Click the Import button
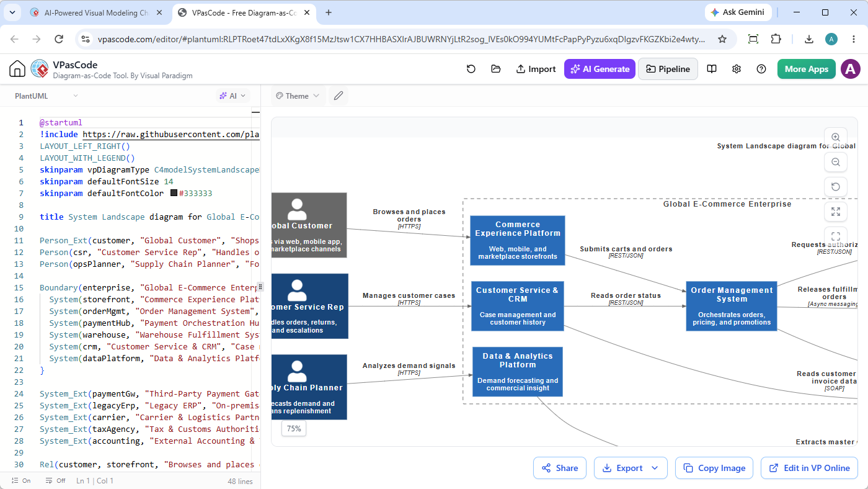This screenshot has height=489, width=868. coord(536,69)
